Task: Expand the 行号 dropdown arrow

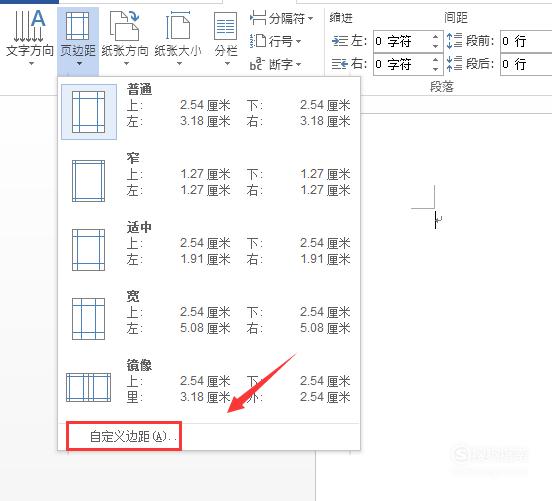Action: coord(298,42)
